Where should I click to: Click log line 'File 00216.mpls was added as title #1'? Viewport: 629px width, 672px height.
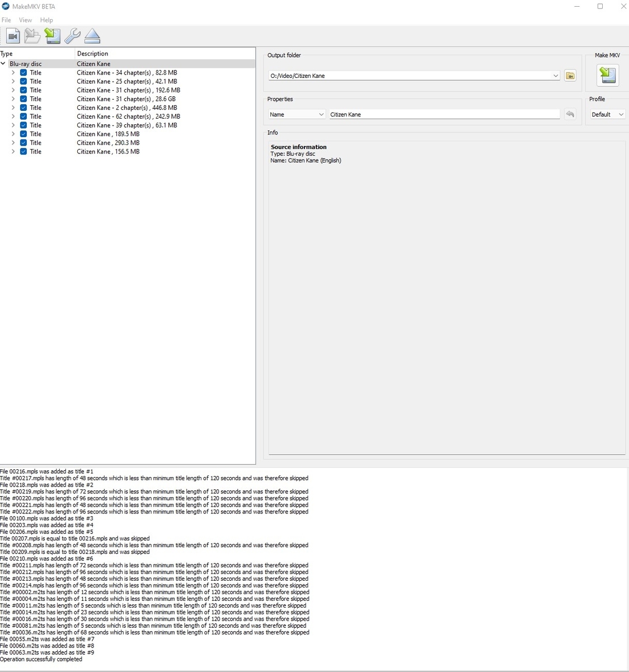[46, 472]
